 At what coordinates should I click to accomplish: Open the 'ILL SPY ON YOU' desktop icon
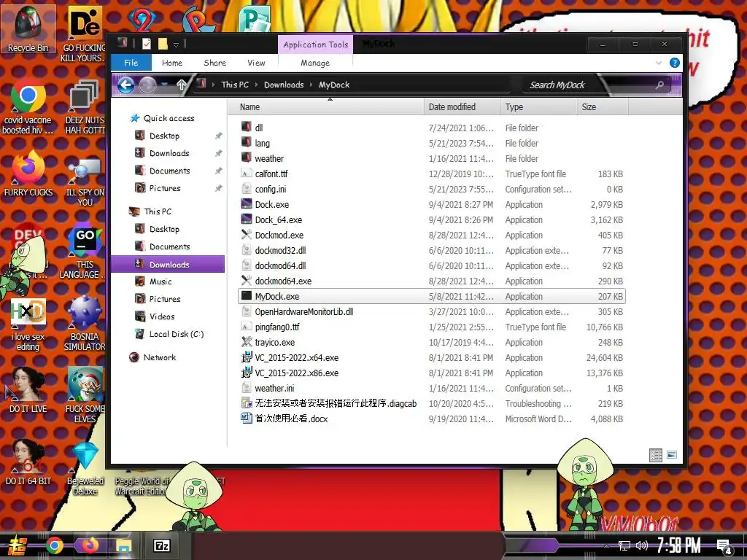[x=85, y=183]
